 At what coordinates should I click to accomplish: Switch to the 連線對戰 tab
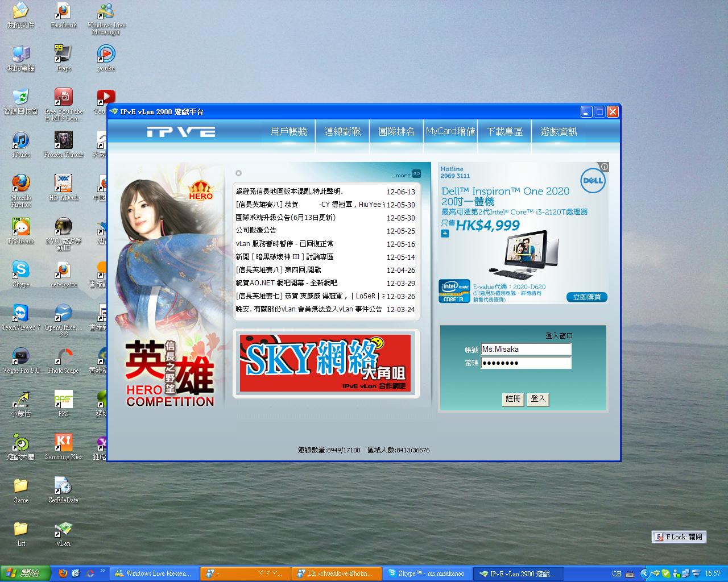(342, 132)
